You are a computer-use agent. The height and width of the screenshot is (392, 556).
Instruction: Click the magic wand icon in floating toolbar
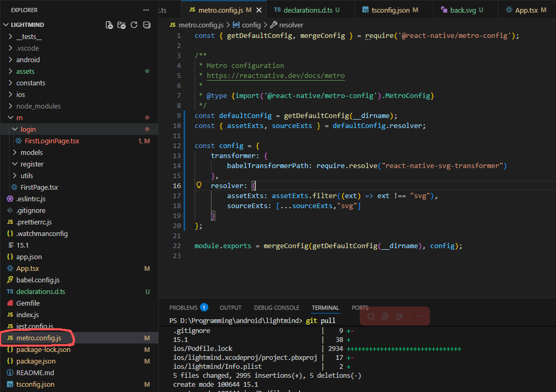[x=400, y=316]
